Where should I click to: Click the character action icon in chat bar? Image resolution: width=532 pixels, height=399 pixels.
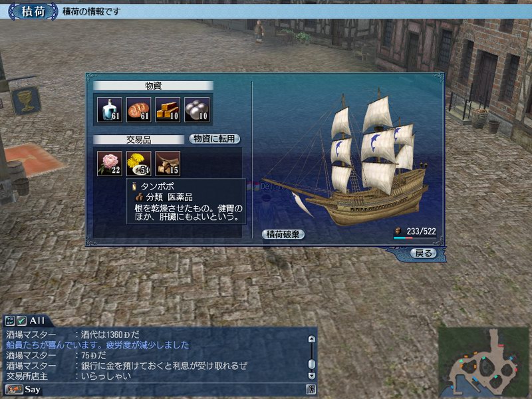pyautogui.click(x=311, y=389)
